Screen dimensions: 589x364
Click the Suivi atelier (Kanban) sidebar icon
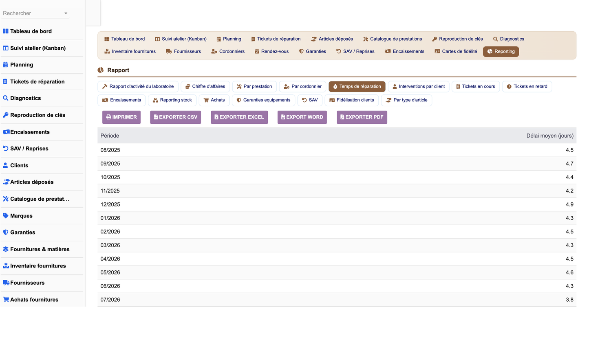click(x=6, y=48)
